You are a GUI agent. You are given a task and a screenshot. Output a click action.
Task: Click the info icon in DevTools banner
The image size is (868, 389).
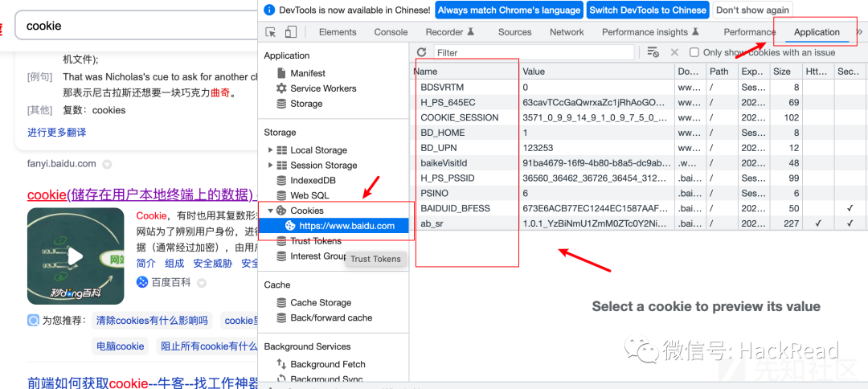269,10
